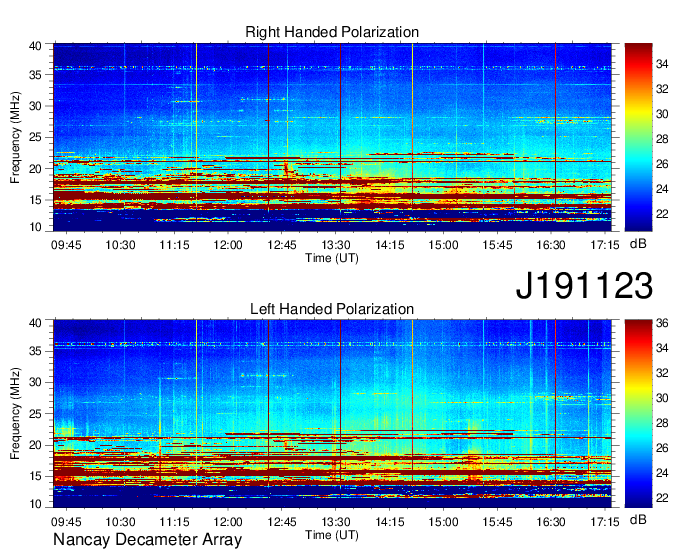The width and height of the screenshot is (680, 552).
Task: Click the 12:45 time tick under Left Handed plot
Action: click(x=282, y=522)
